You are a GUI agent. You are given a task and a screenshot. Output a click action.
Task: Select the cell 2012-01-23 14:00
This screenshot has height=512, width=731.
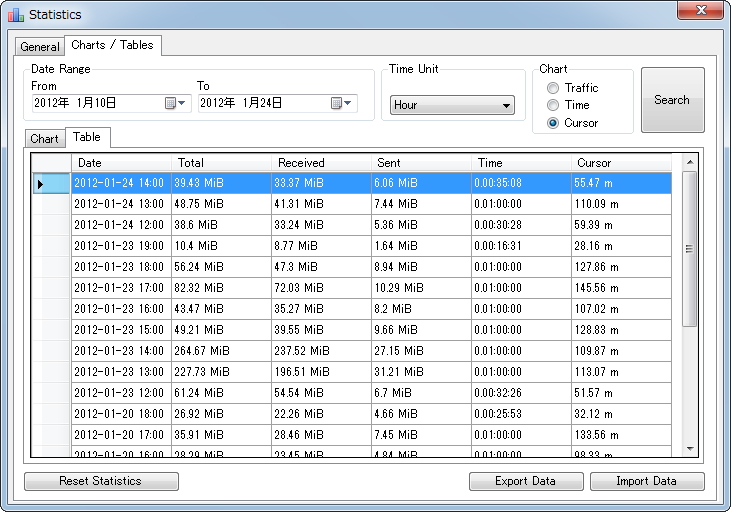pyautogui.click(x=121, y=351)
